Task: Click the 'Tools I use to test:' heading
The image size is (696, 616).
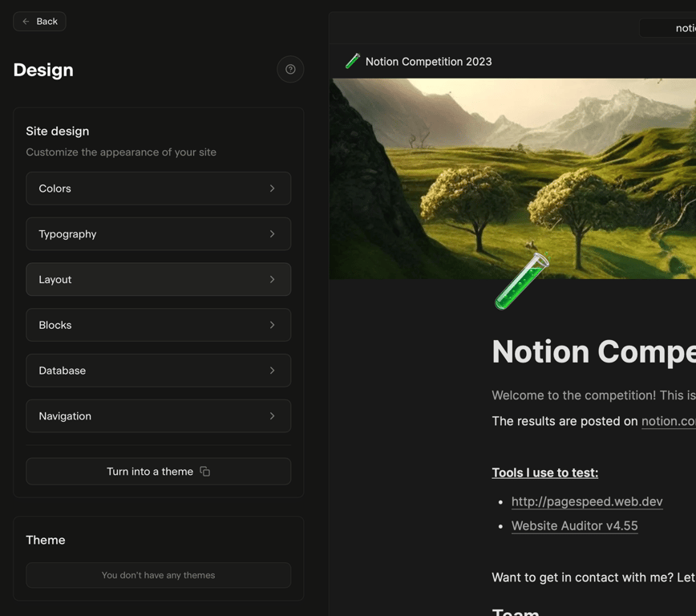Action: tap(544, 472)
